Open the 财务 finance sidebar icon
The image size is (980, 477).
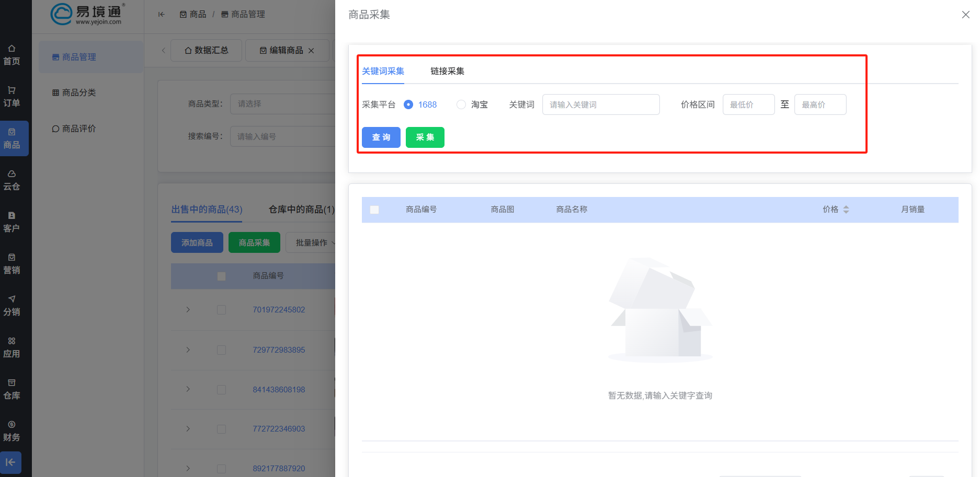click(x=12, y=431)
